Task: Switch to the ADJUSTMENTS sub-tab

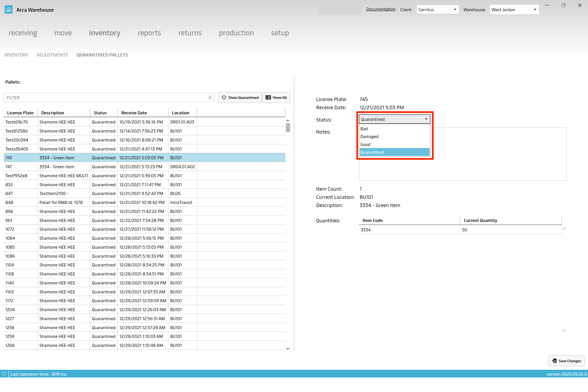Action: [52, 55]
